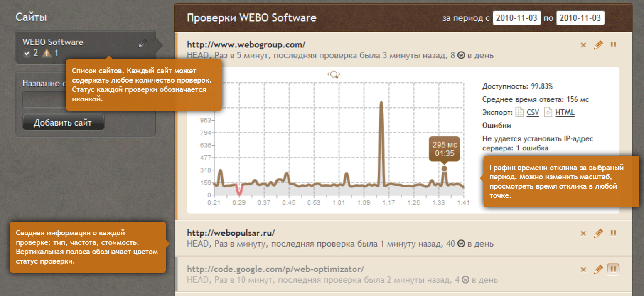
Task: Resume the paused code.google.com check
Action: point(613,269)
